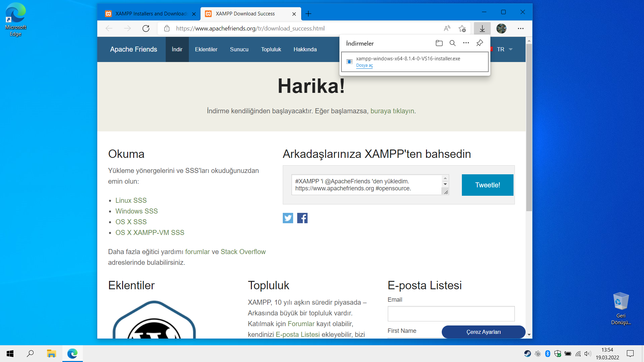Open the Topluluk navigation item

pyautogui.click(x=271, y=49)
